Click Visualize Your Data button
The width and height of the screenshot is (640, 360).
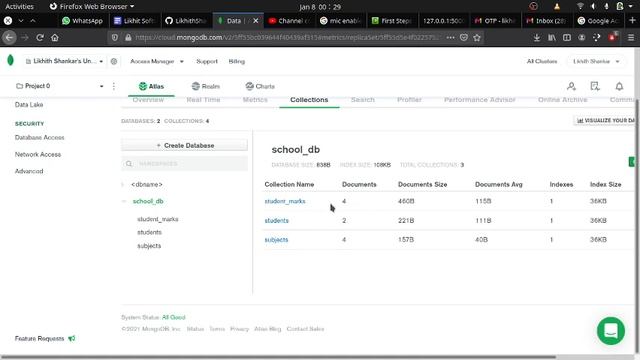[605, 120]
